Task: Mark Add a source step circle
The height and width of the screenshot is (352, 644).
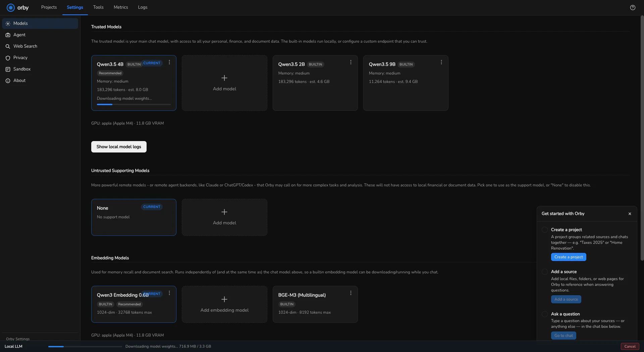Action: click(x=545, y=272)
